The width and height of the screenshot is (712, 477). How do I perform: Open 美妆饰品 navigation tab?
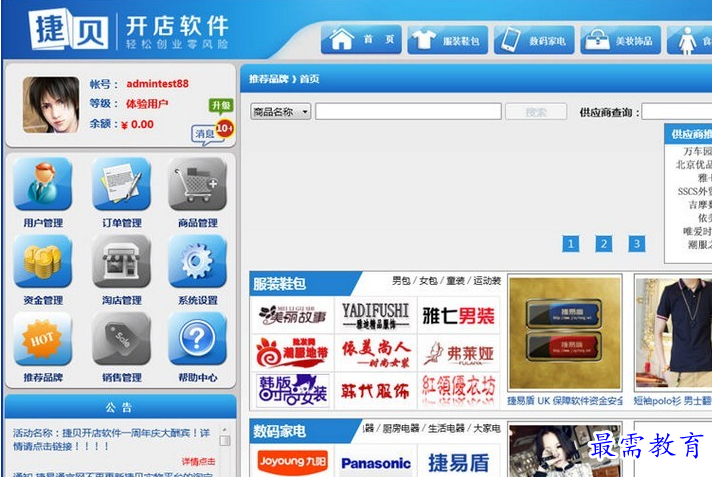click(620, 40)
